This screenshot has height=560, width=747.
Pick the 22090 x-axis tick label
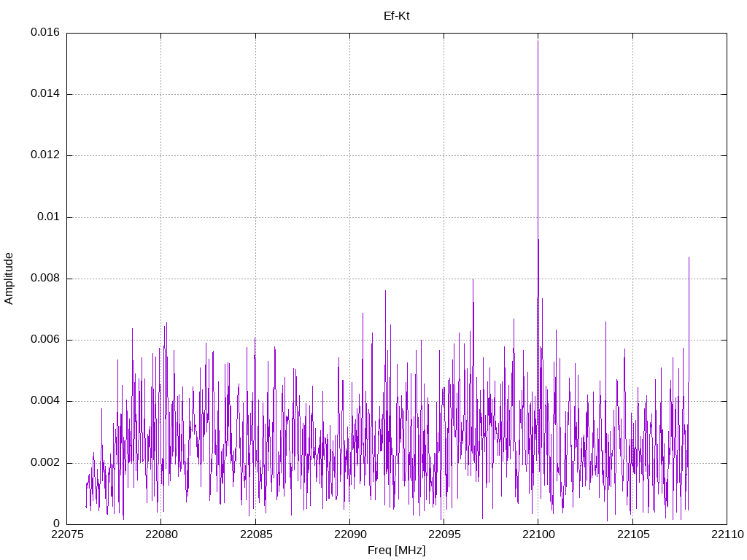pos(349,535)
